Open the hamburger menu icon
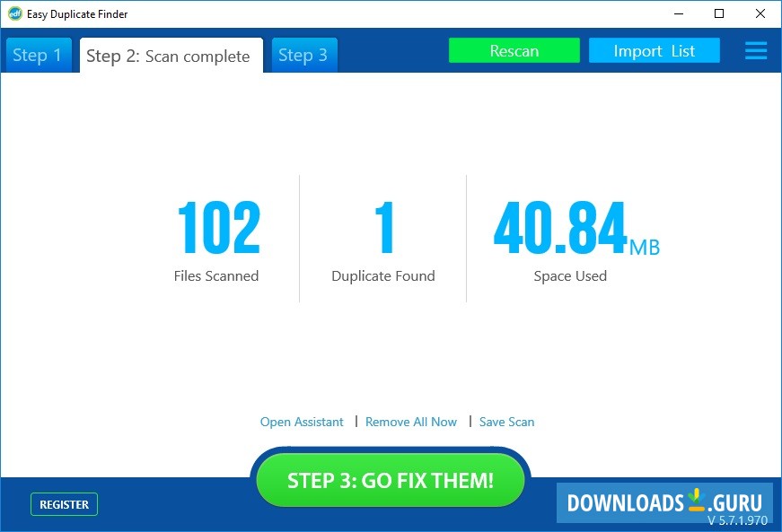Viewport: 782px width, 532px height. pyautogui.click(x=756, y=51)
